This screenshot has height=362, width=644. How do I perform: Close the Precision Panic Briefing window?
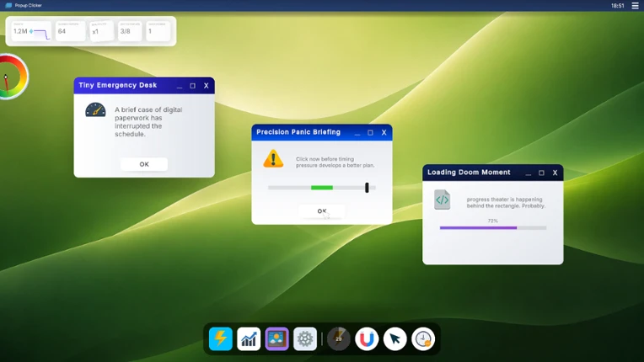[x=384, y=132]
